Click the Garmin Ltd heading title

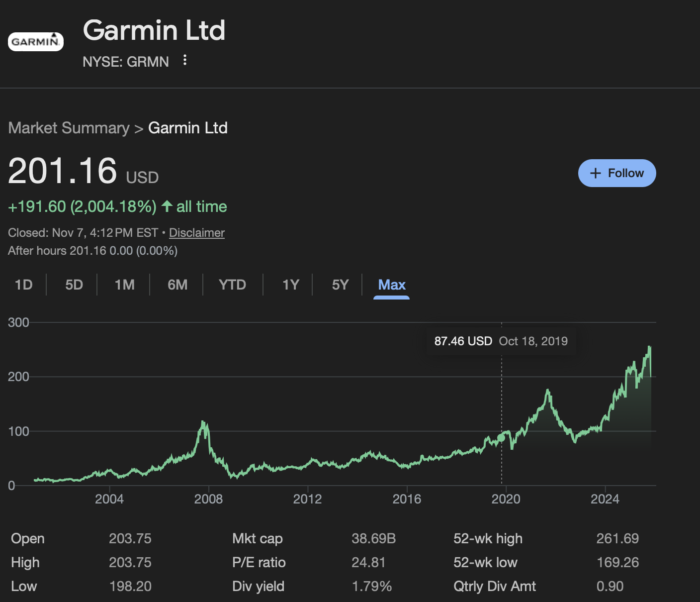154,30
